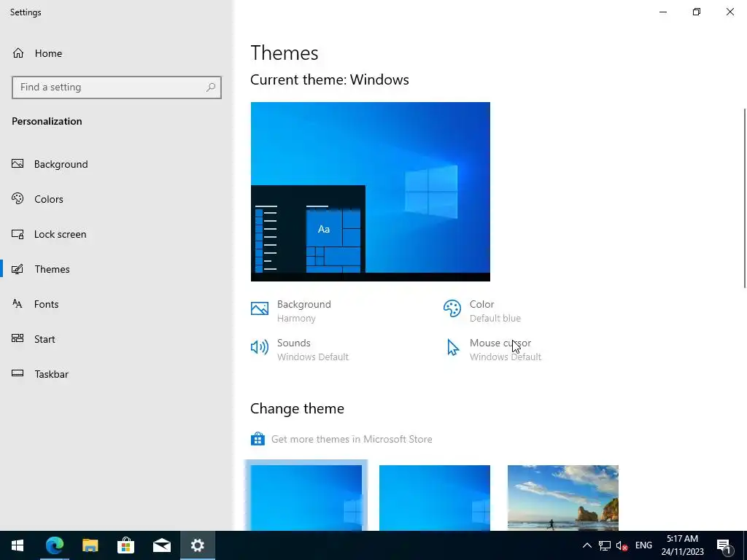Select the second blue Windows theme thumbnail
This screenshot has height=560, width=747.
pos(435,497)
